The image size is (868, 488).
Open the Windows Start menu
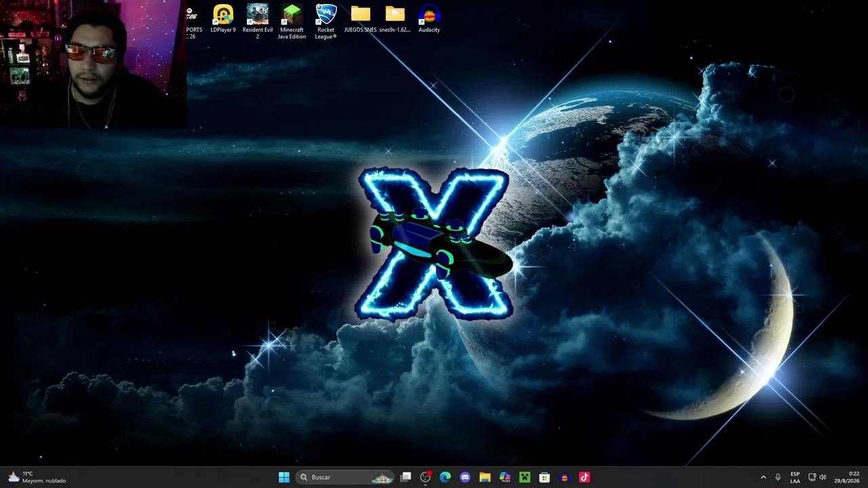[284, 477]
